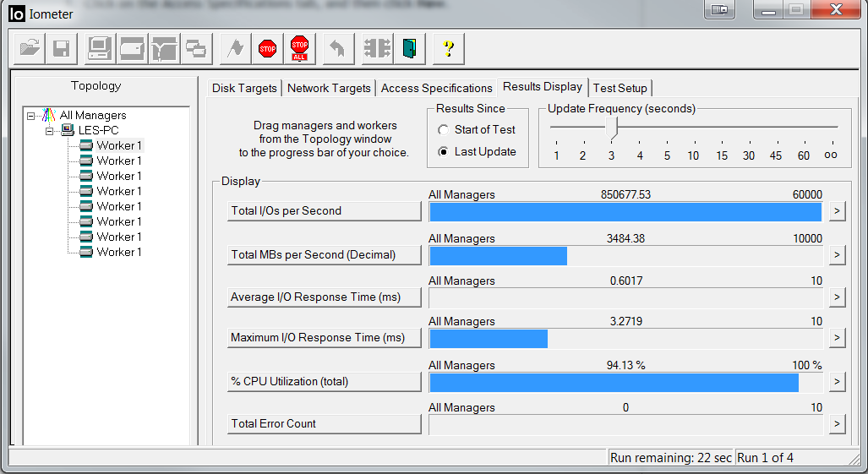Select the Last Update radio button
Screen dimensions: 868x474
(444, 152)
